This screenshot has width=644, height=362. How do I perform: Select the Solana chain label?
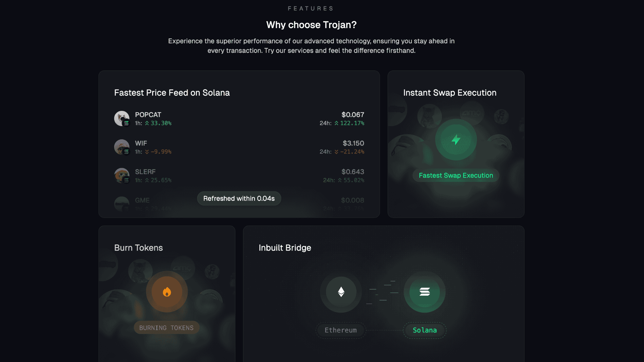(425, 330)
